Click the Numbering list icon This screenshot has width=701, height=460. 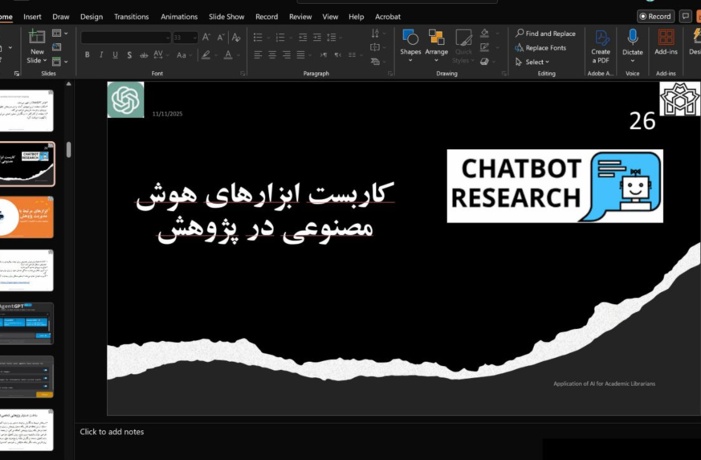(280, 38)
